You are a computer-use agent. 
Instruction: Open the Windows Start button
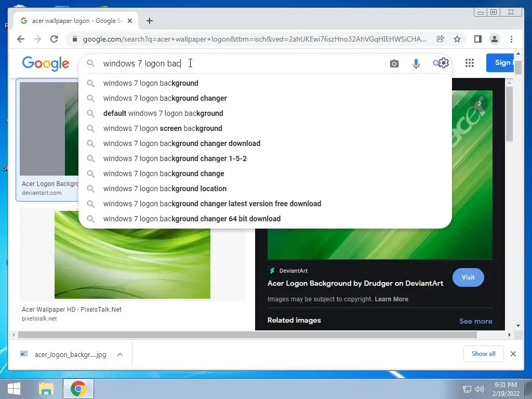14,389
